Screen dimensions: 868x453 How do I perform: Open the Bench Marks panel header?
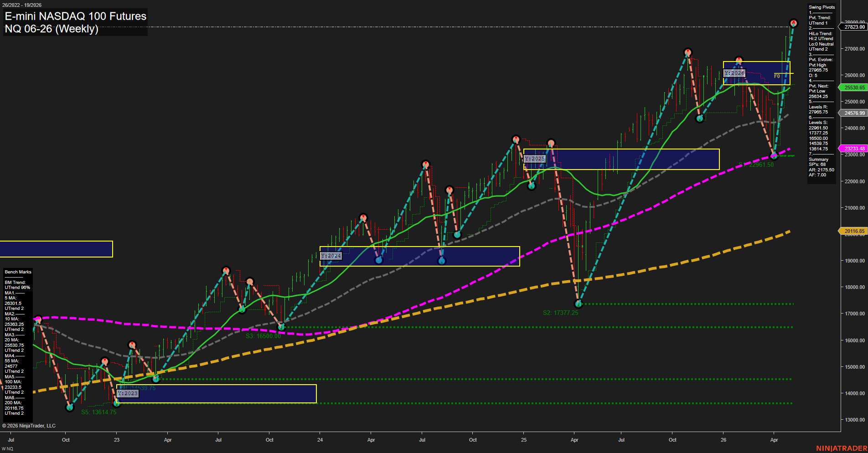click(x=18, y=272)
